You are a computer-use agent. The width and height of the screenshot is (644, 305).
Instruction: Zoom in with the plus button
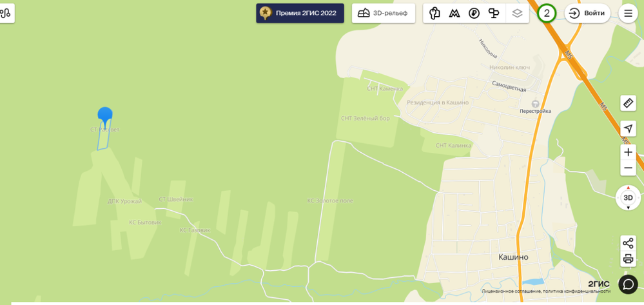coord(628,152)
